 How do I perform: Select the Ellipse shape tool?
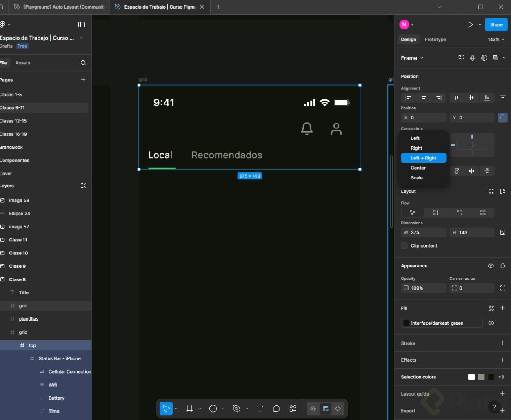pyautogui.click(x=213, y=409)
